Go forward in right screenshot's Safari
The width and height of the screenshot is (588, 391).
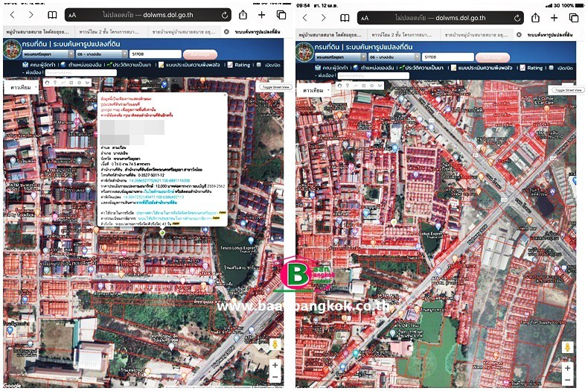pyautogui.click(x=323, y=18)
